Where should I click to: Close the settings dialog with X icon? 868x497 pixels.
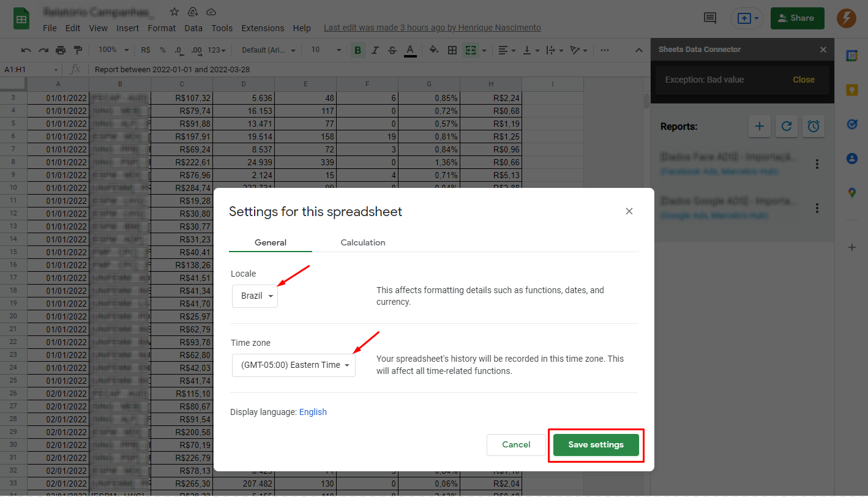click(629, 211)
